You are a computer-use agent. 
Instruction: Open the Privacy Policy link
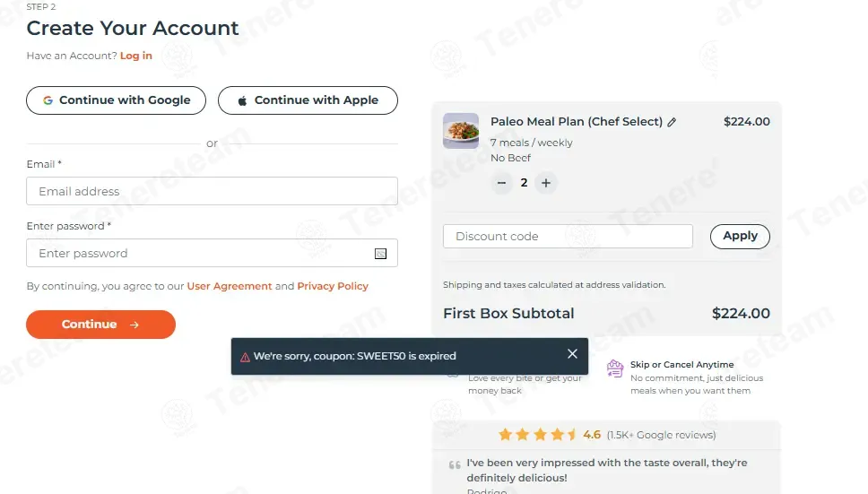tap(333, 286)
